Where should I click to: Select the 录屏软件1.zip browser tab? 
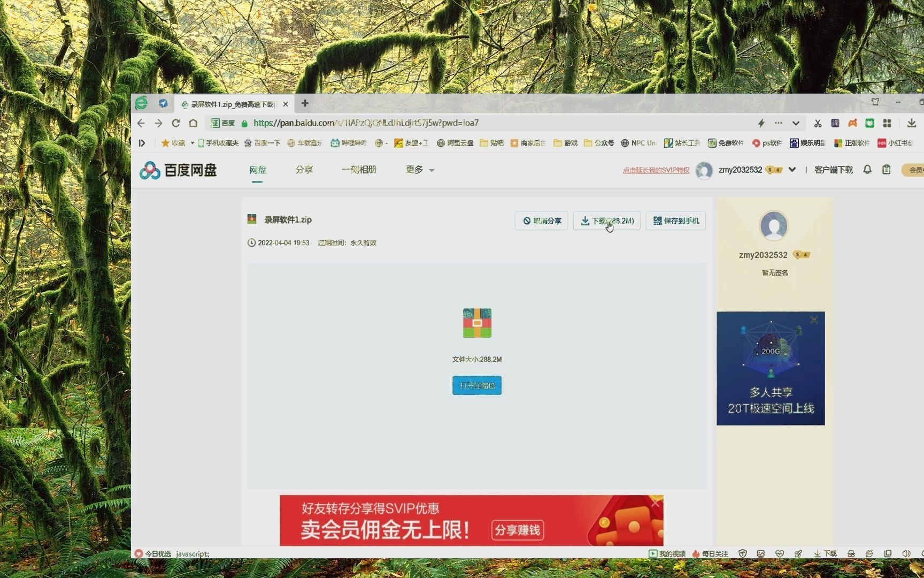pos(233,104)
